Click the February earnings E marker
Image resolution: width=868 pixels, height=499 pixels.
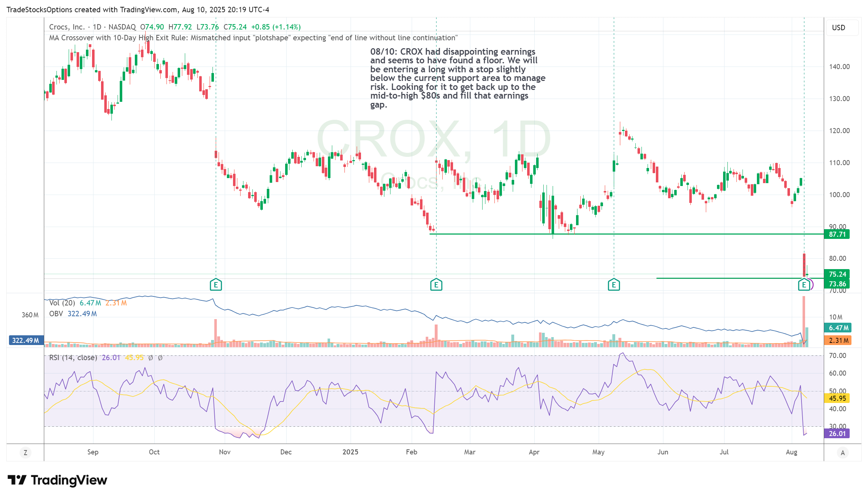(436, 285)
